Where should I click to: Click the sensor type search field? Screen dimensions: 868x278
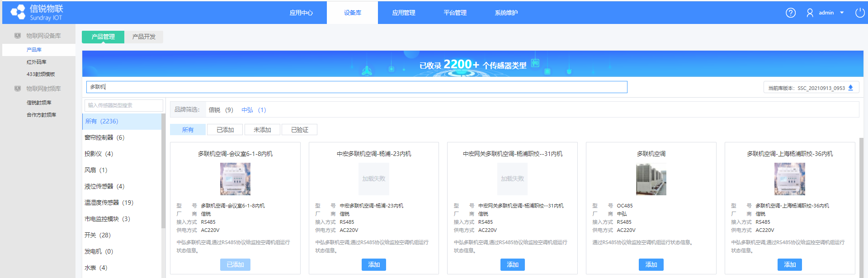click(x=123, y=105)
